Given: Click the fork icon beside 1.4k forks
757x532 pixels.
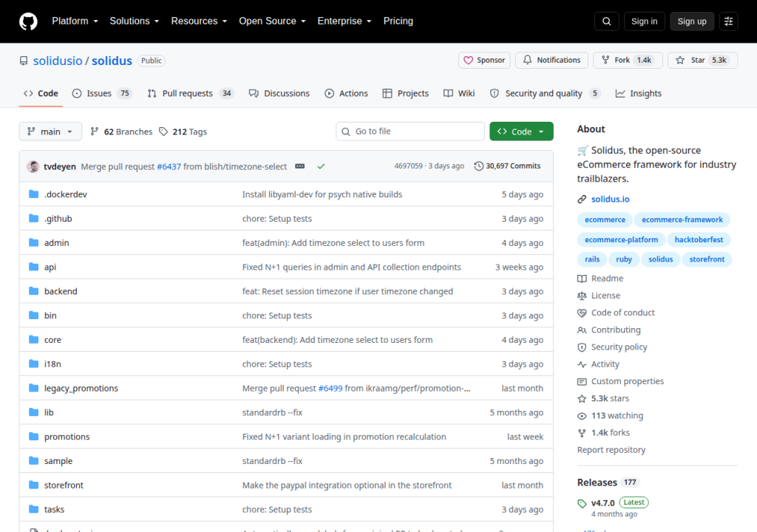Looking at the screenshot, I should 582,432.
